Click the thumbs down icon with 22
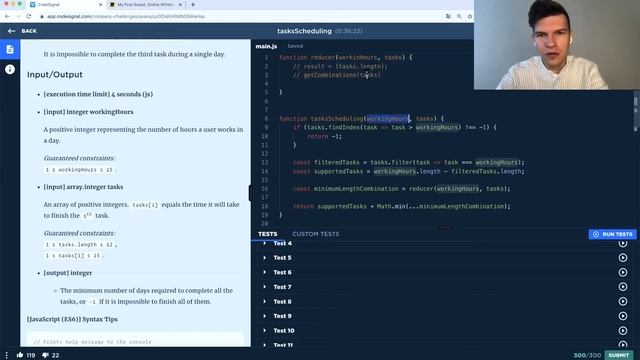640x360 pixels. (x=45, y=355)
